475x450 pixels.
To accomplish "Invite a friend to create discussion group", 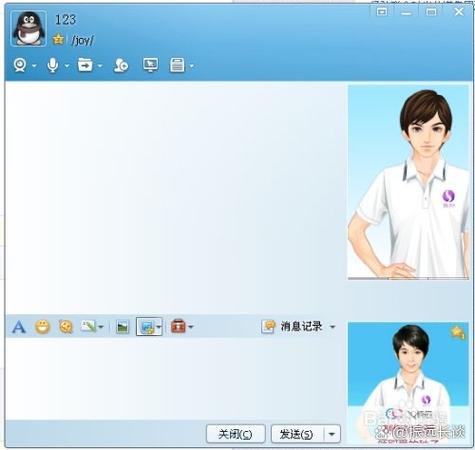I will (121, 65).
